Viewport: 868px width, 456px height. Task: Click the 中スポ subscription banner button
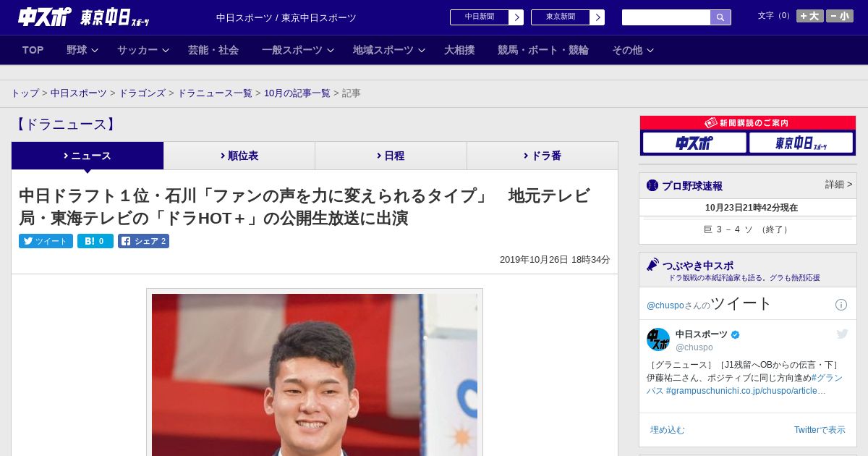tap(694, 143)
